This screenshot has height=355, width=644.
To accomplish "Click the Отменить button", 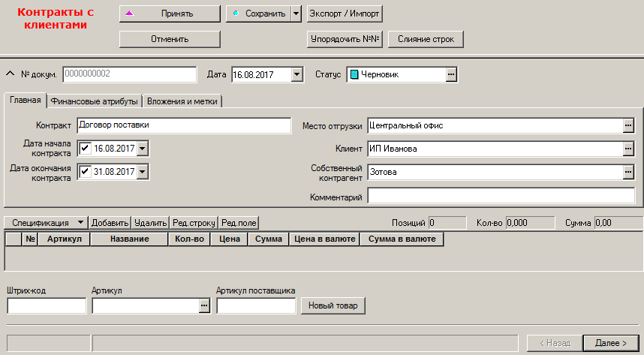I will 170,39.
